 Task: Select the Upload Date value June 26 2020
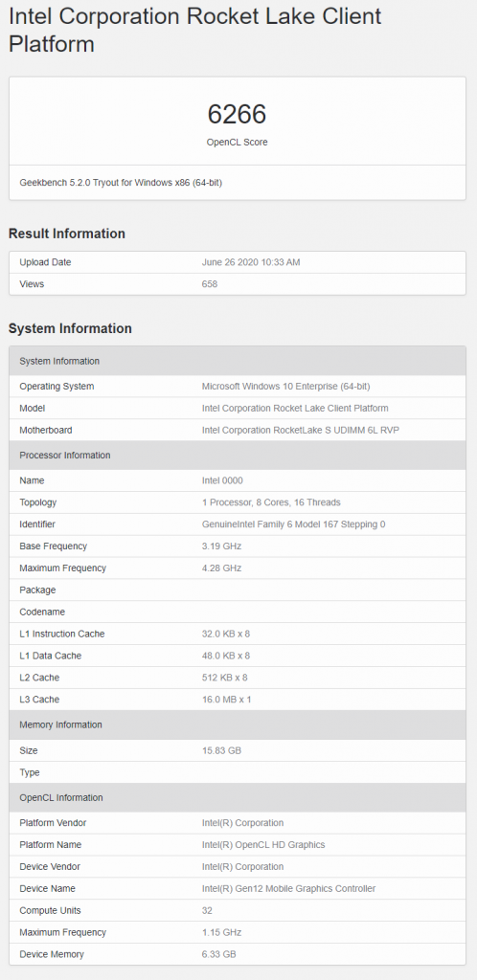(251, 262)
